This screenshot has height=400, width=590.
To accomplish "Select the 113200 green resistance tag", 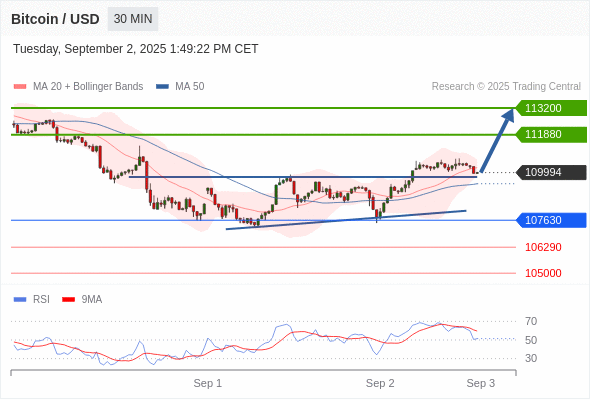I will [x=551, y=108].
